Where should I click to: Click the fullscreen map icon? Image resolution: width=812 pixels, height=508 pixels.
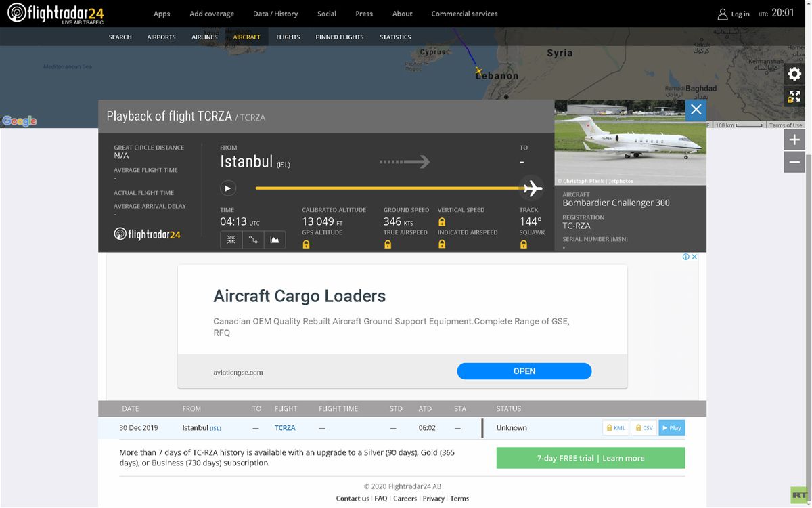click(794, 97)
